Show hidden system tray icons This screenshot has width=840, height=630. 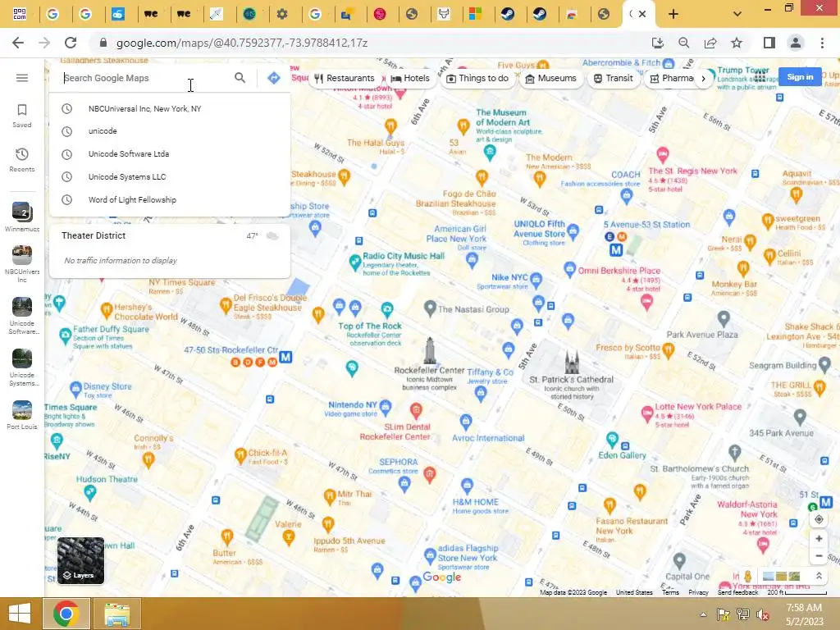pos(703,614)
